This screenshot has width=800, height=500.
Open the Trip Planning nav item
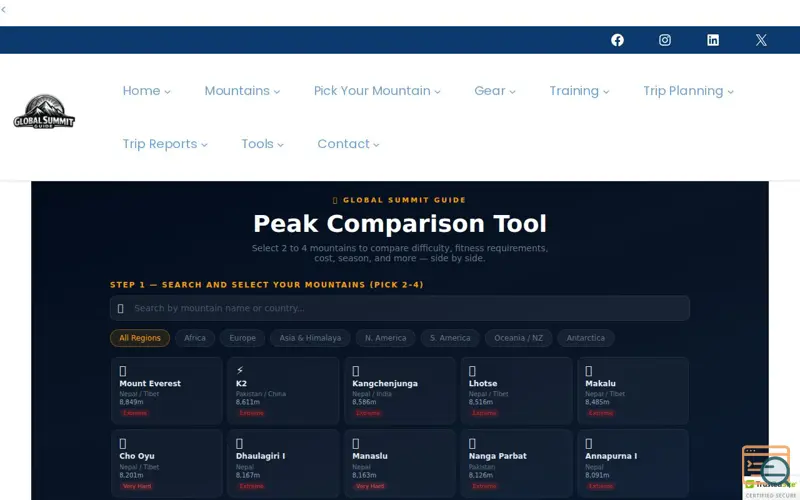pos(683,91)
